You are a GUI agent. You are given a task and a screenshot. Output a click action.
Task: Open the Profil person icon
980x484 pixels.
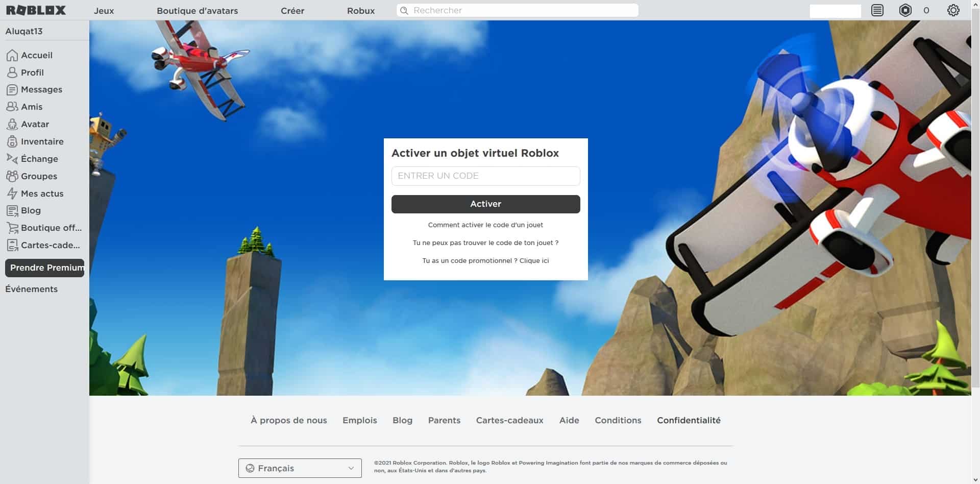point(12,72)
